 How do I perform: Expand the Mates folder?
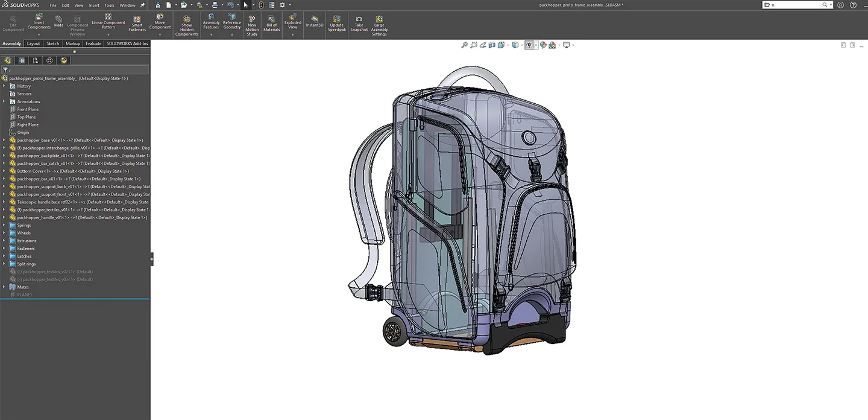pos(4,287)
